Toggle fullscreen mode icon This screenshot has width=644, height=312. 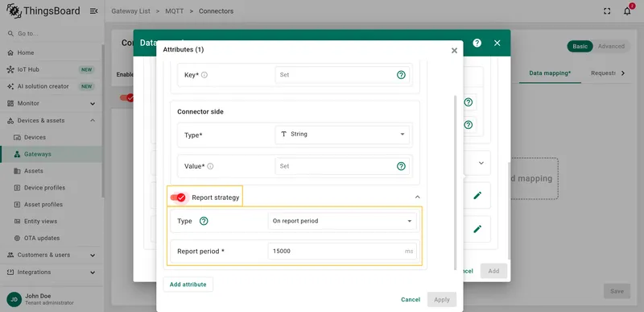[x=607, y=11]
